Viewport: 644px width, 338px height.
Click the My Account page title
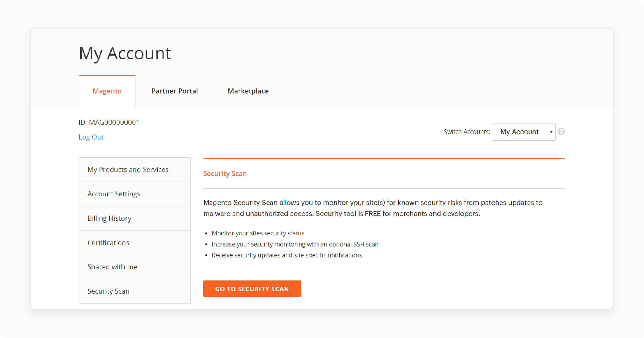point(125,54)
